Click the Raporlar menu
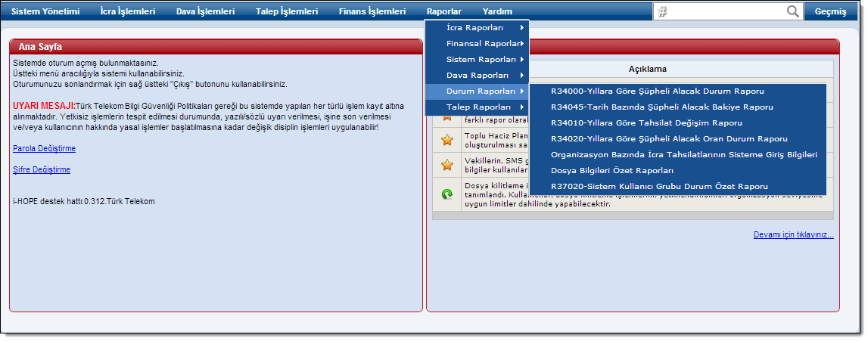This screenshot has width=868, height=341. 444,11
